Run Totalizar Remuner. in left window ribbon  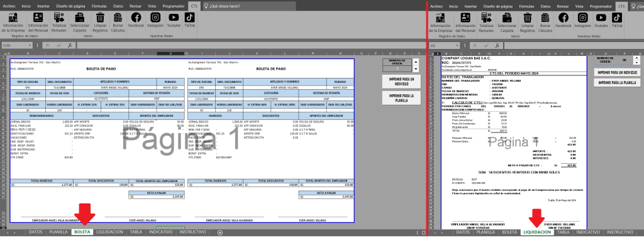[x=60, y=23]
